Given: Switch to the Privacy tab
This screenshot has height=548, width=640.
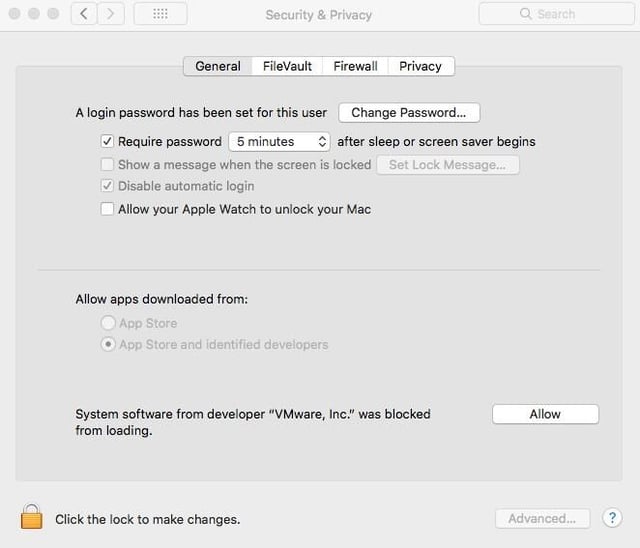Looking at the screenshot, I should pyautogui.click(x=421, y=66).
